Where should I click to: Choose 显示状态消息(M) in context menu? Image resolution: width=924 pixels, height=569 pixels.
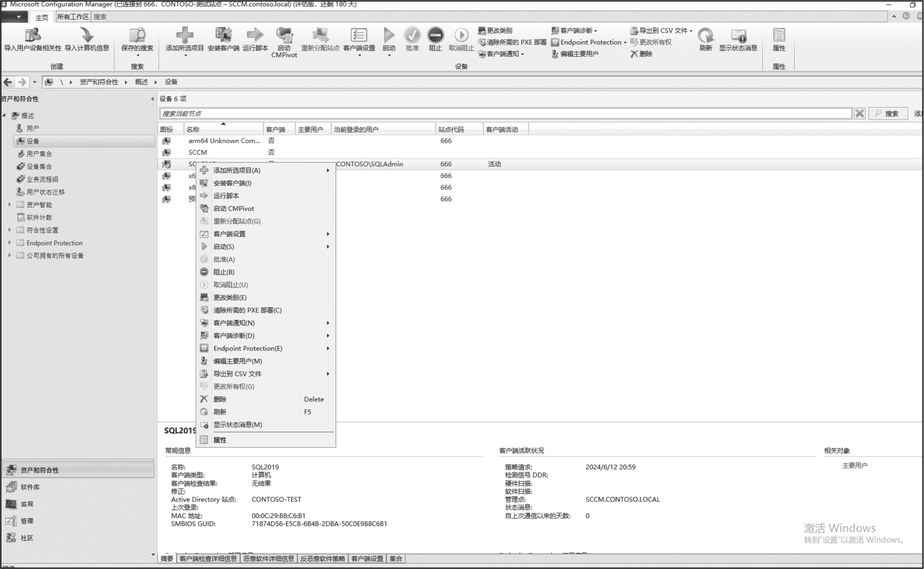265,425
